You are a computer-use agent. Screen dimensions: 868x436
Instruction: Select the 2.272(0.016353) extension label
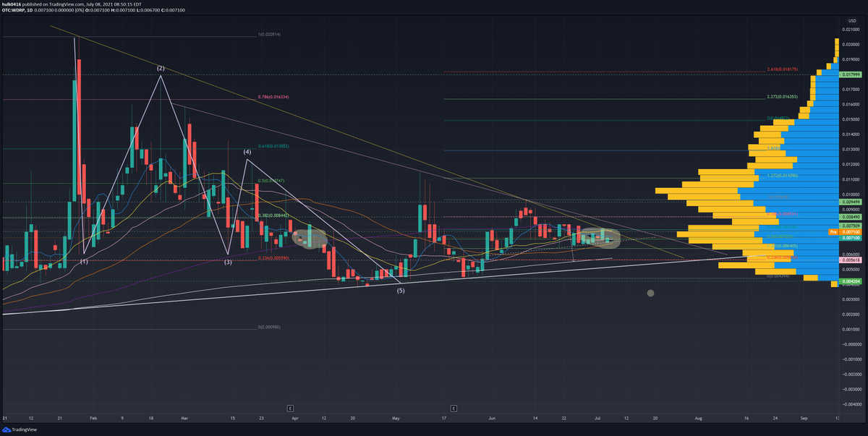(x=783, y=96)
